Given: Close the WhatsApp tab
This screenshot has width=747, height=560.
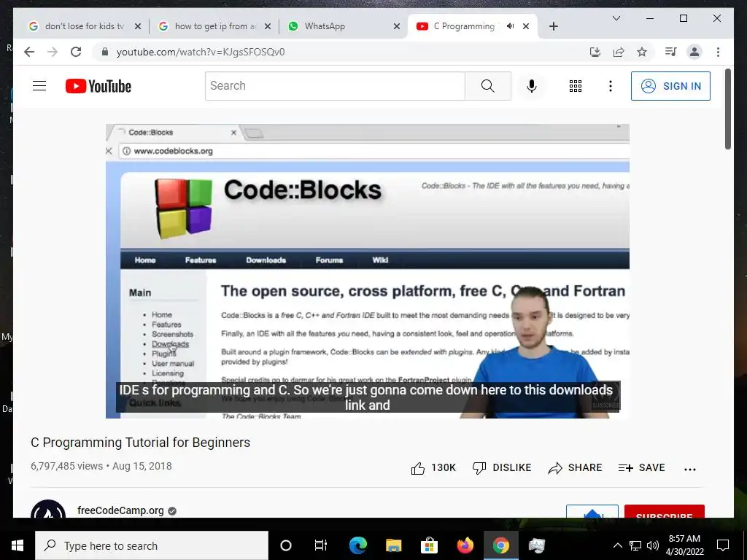Looking at the screenshot, I should click(x=396, y=26).
